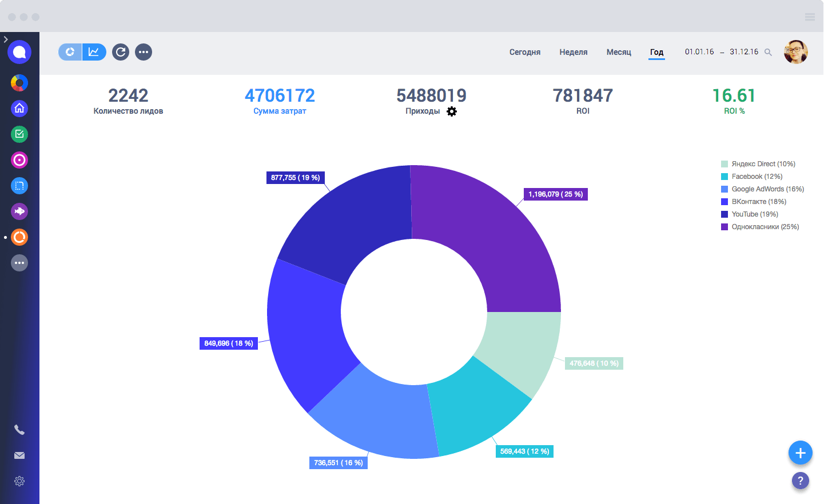
Task: Open the more options ellipsis in toolbar
Action: click(x=144, y=53)
